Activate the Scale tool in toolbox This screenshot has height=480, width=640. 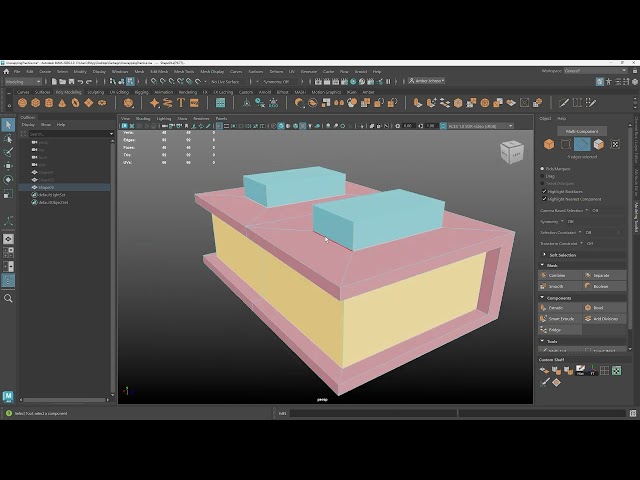click(8, 193)
